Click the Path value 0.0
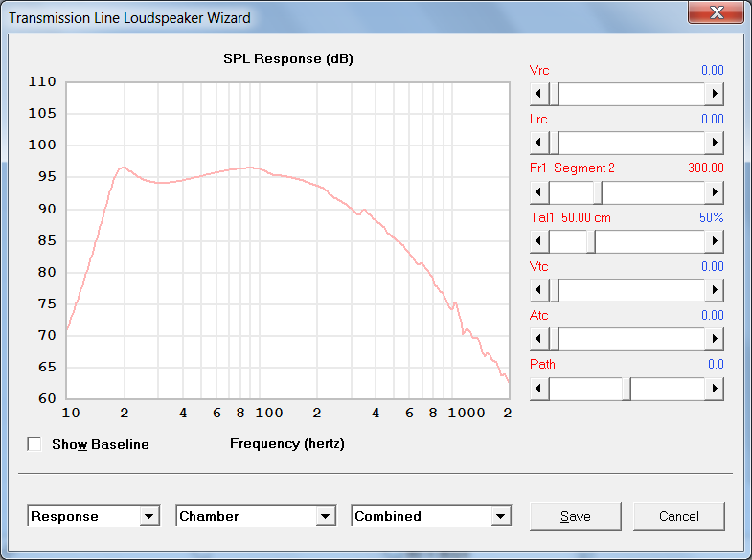 click(716, 364)
